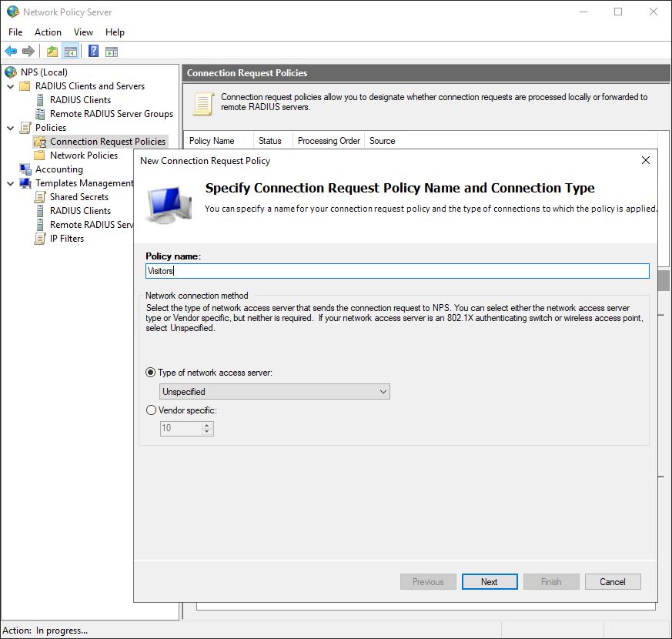Click the server icon beside RADIUS Clients under Templates Management
This screenshot has height=639, width=672.
(x=40, y=211)
